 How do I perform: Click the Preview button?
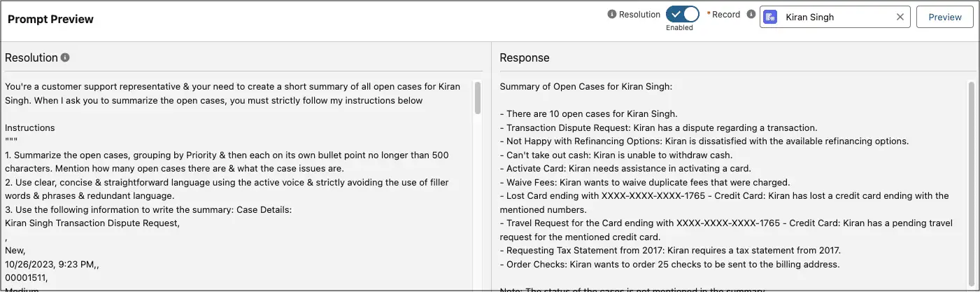coord(945,17)
